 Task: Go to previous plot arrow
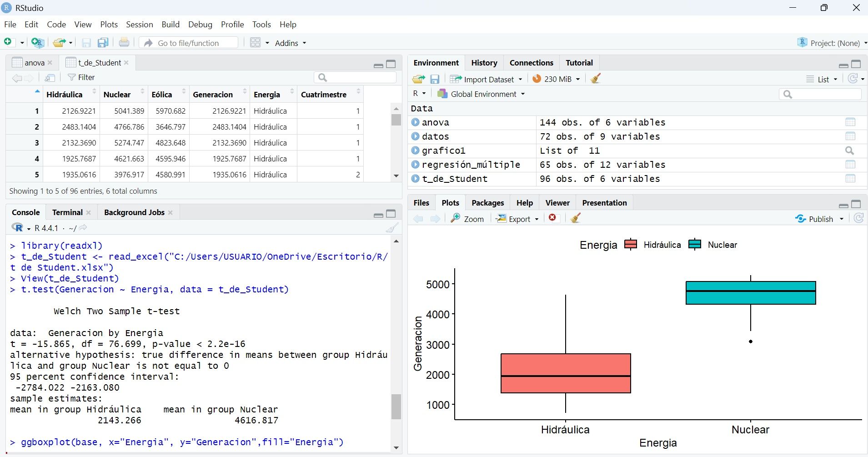click(x=418, y=219)
